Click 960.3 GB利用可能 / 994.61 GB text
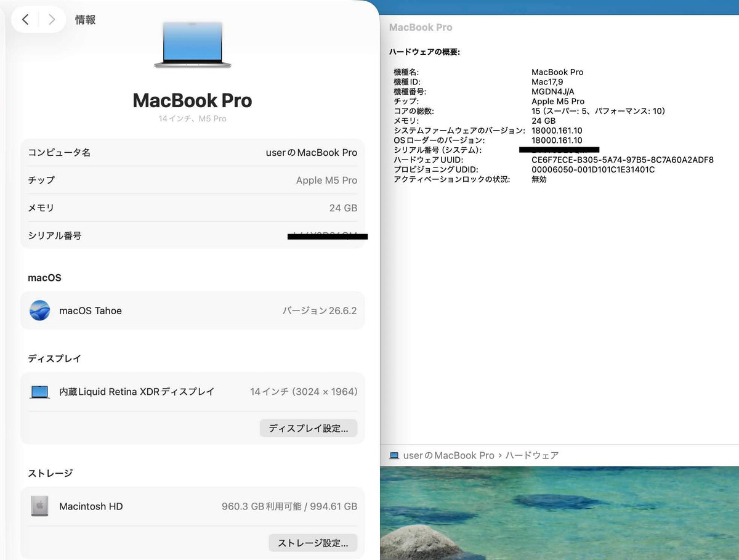The width and height of the screenshot is (739, 560). (289, 506)
